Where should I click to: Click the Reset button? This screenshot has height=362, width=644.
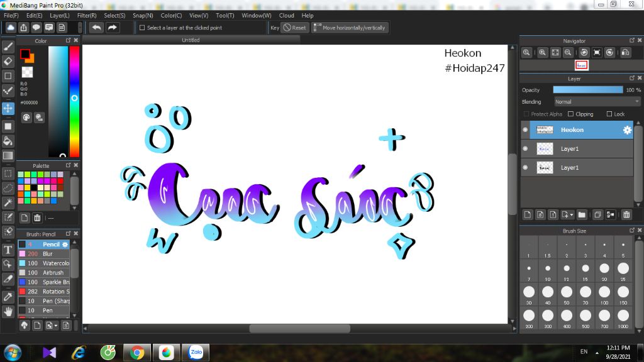pos(294,28)
